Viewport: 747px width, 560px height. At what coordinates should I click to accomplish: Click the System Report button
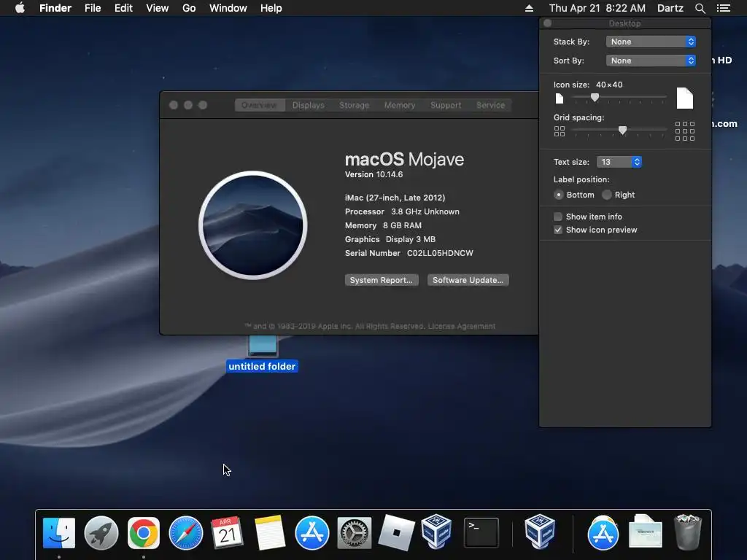(x=382, y=280)
